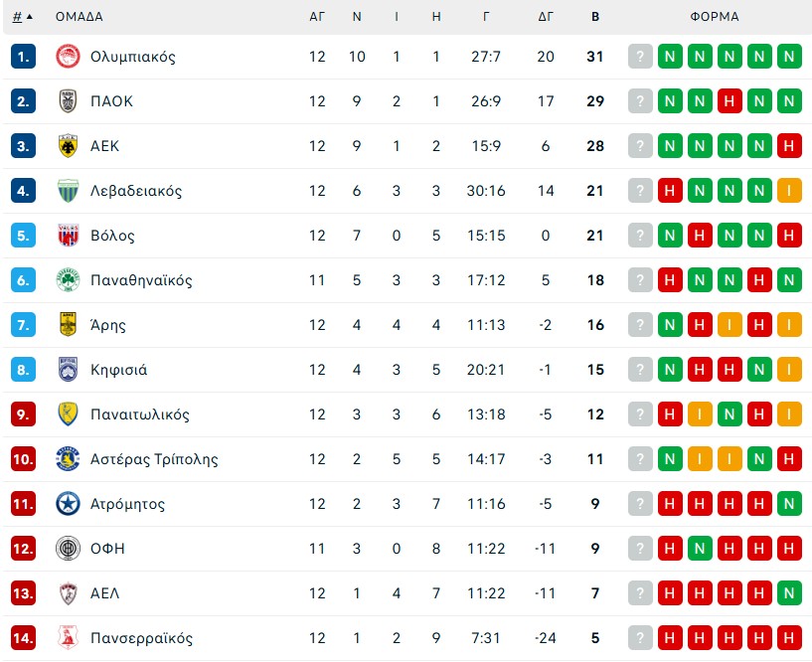Viewport: 812px width, 662px height.
Task: Open the Πανσερραϊκός team link
Action: pyautogui.click(x=141, y=638)
